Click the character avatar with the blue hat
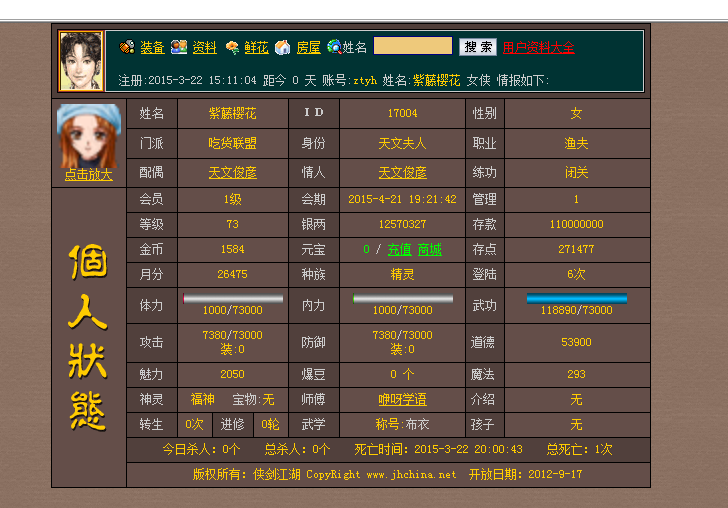The height and width of the screenshot is (508, 728). [88, 136]
